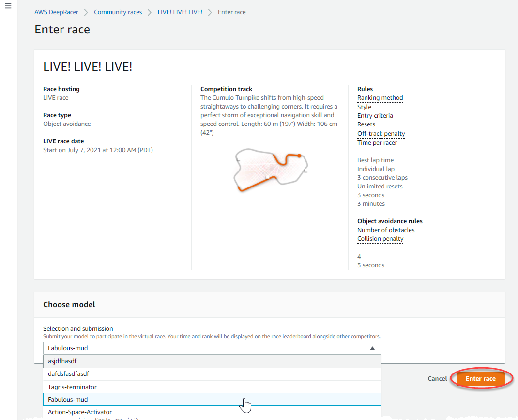518x420 pixels.
Task: Navigate to the AWS DeepRacer breadcrumb
Action: pos(56,12)
